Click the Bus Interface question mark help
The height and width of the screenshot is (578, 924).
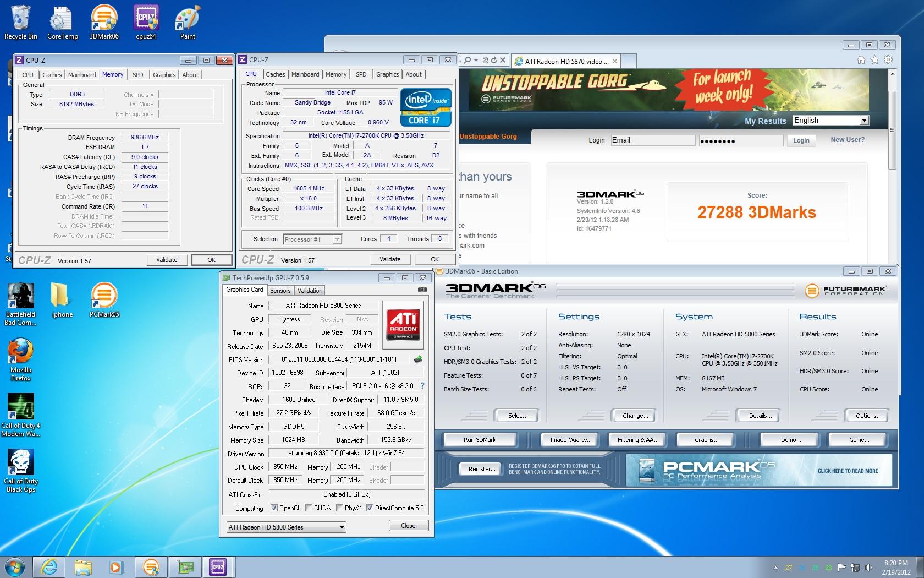422,386
